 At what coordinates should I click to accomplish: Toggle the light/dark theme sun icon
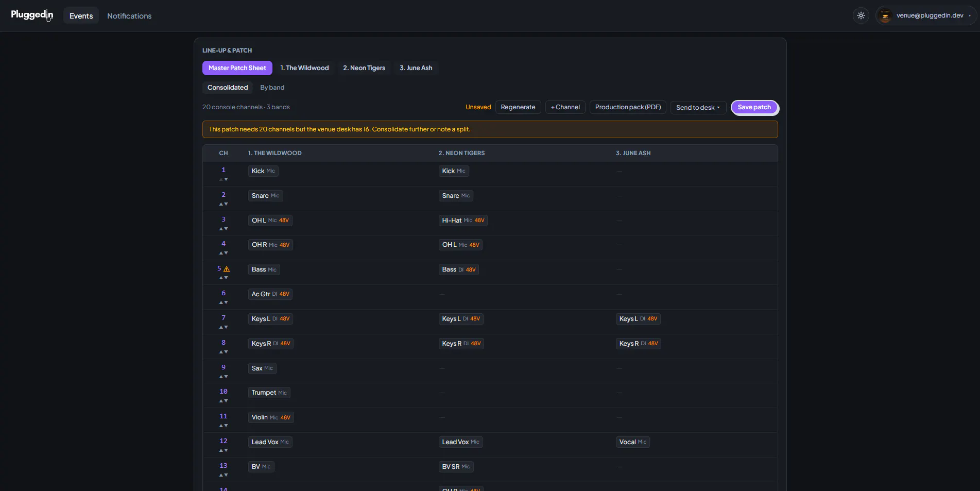coord(861,15)
